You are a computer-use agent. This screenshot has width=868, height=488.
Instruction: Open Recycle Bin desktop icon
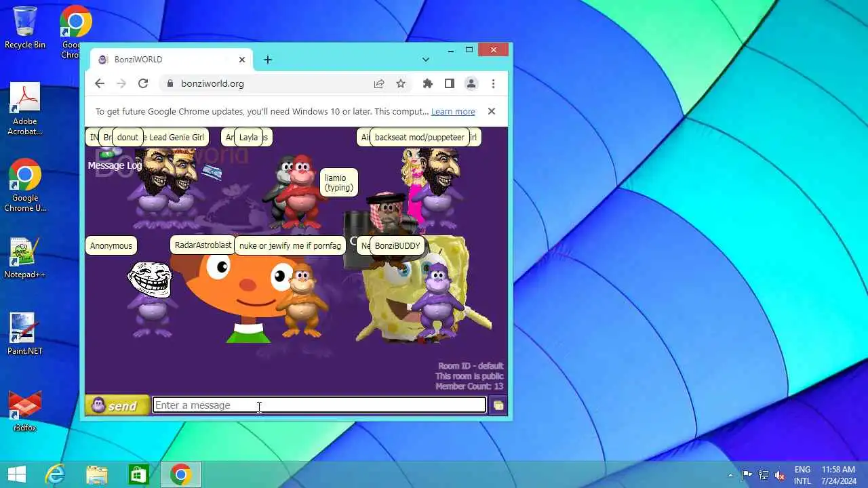pyautogui.click(x=25, y=28)
